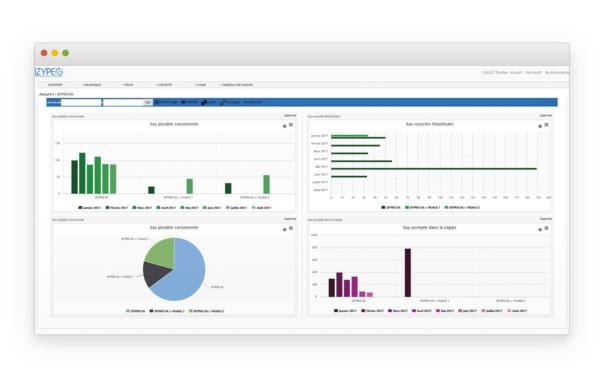
Task: Toggle mars 2017 series in purple chart legend
Action: click(398, 311)
